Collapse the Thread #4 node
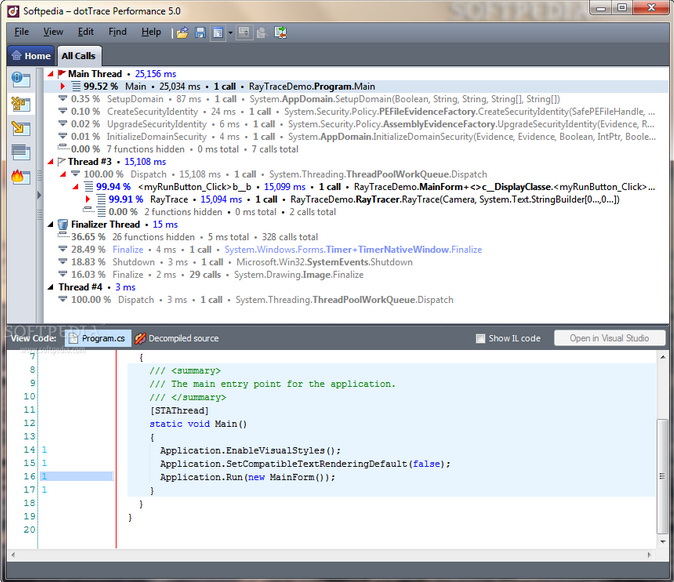Viewport: 674px width, 582px height. coord(50,288)
